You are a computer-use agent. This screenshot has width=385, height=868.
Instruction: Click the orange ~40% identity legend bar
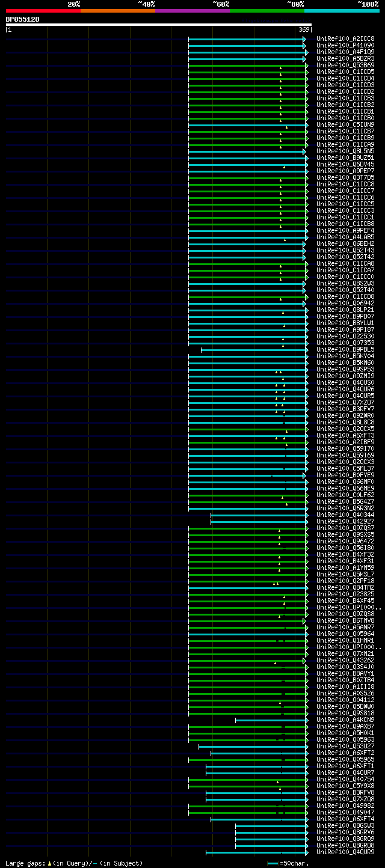point(118,11)
